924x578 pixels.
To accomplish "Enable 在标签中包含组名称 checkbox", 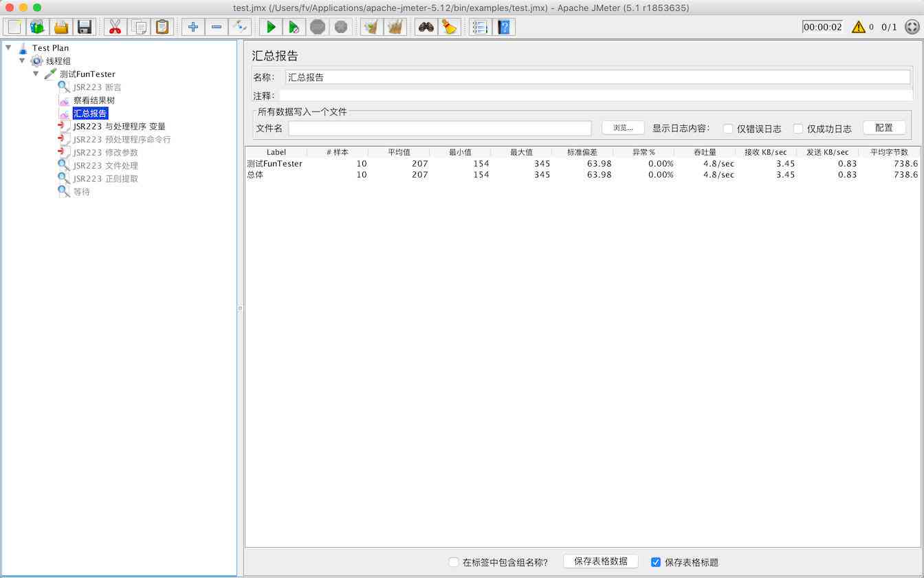I will coord(454,562).
